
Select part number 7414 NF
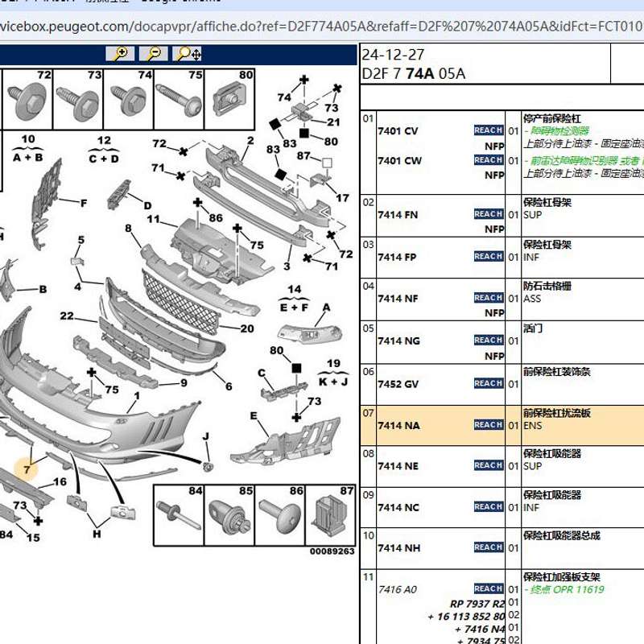[398, 299]
